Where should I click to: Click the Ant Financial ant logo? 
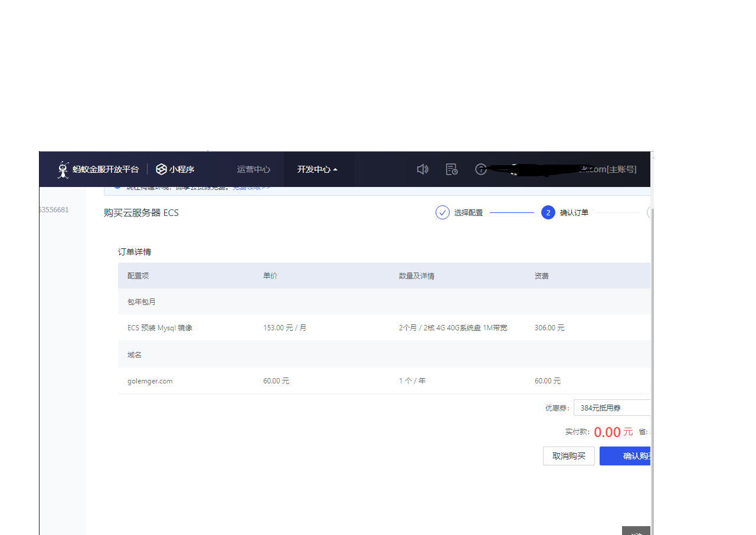[63, 169]
